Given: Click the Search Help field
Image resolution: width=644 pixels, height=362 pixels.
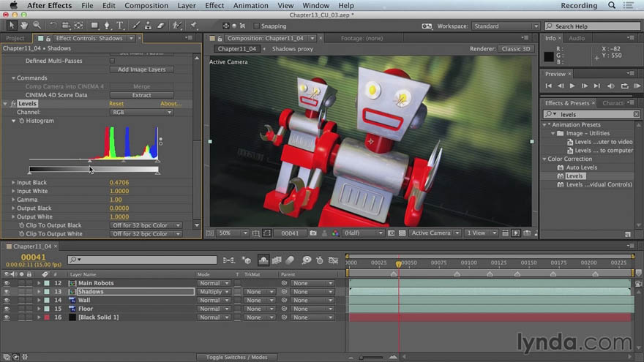Looking at the screenshot, I should (593, 26).
